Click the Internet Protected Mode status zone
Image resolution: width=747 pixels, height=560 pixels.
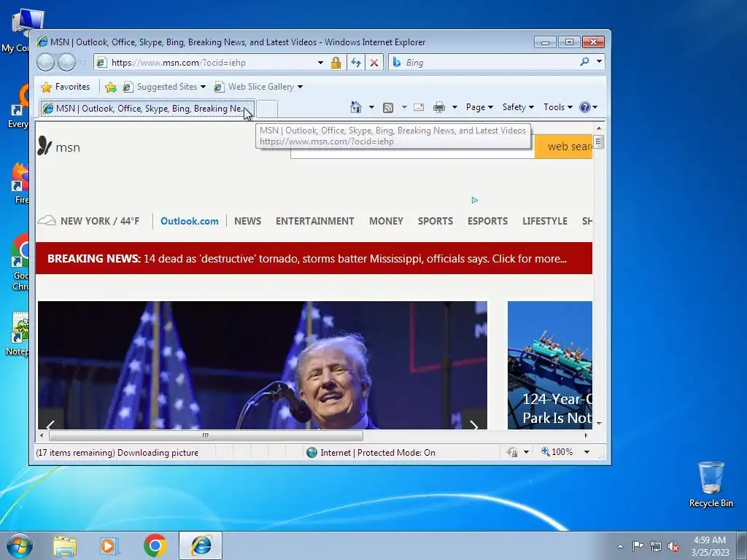(x=371, y=452)
